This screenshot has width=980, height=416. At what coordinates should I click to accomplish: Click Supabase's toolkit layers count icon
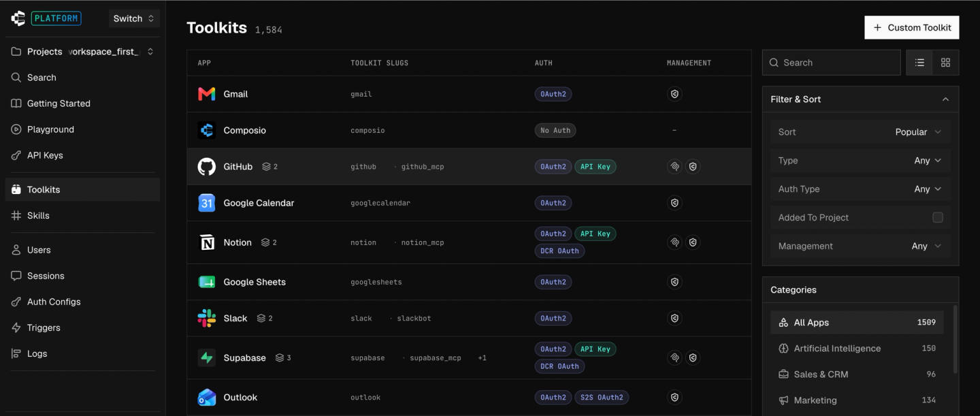(280, 357)
